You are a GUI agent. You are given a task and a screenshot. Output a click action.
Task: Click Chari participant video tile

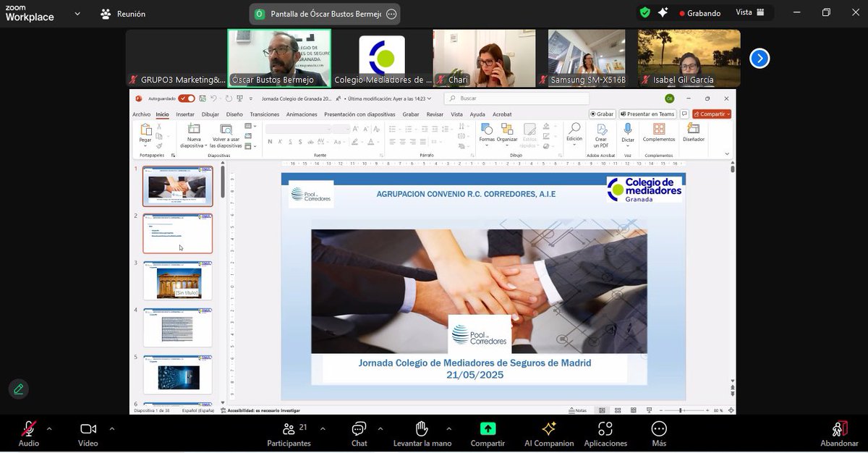[485, 58]
